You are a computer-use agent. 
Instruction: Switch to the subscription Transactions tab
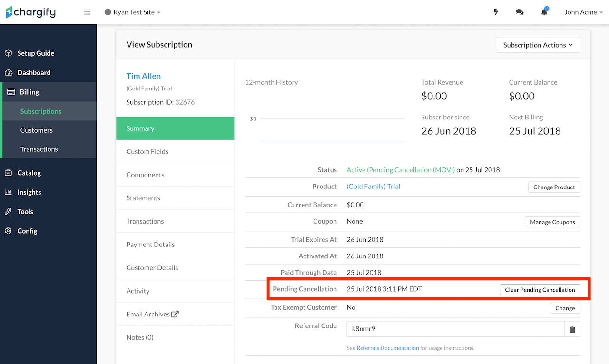[175, 221]
